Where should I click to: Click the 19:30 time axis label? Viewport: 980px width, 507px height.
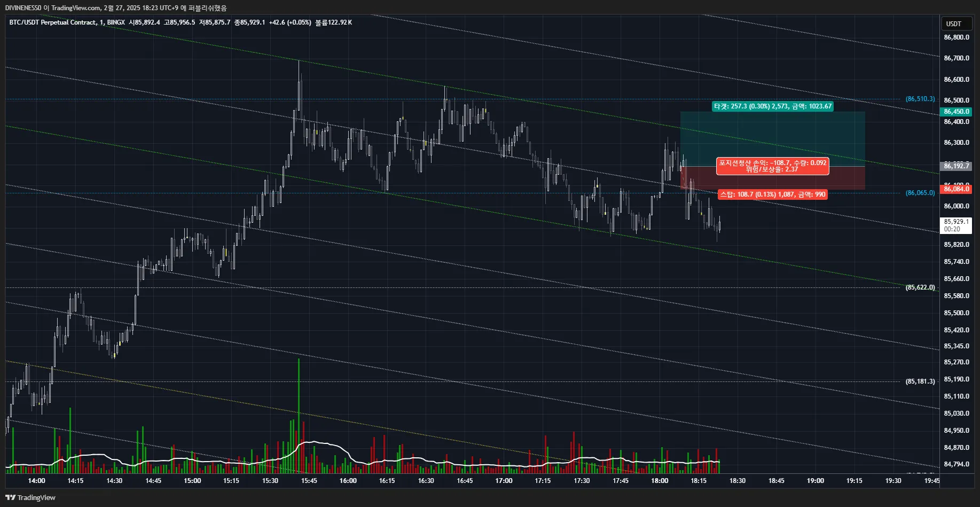(893, 481)
